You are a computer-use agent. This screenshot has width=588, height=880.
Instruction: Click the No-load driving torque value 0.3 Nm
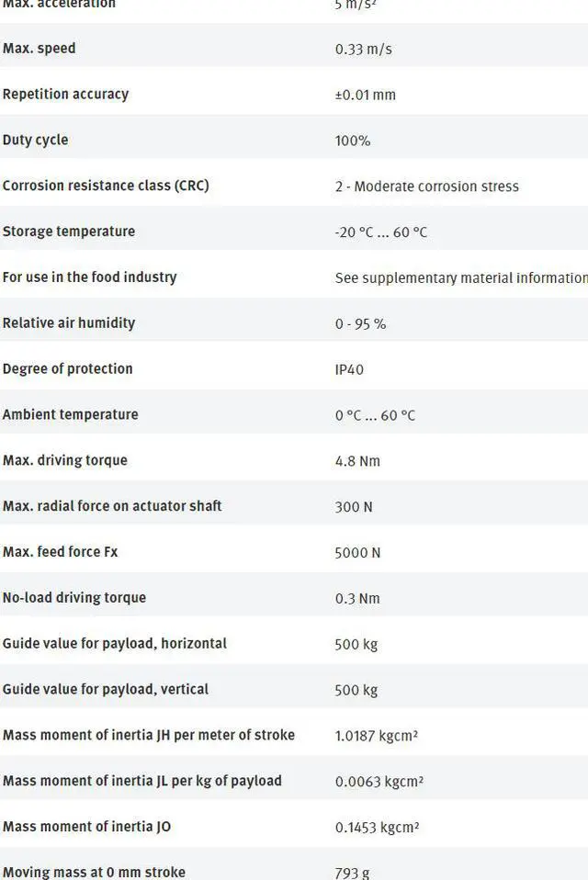point(357,598)
